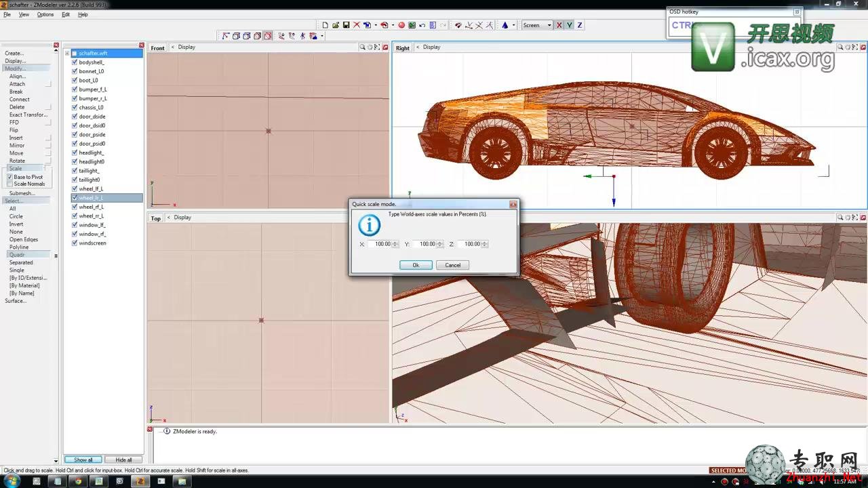
Task: Open the red sphere materials editor
Action: 401,25
